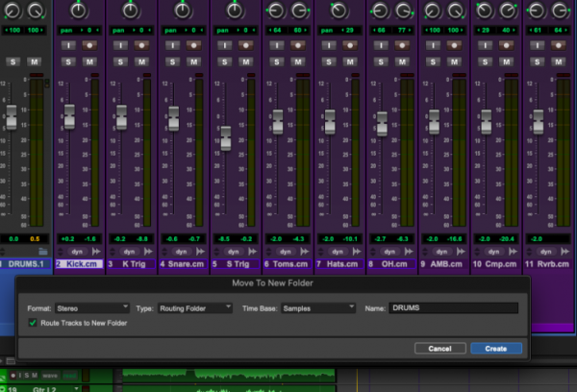Image resolution: width=577 pixels, height=392 pixels.
Task: Arm record on the AMB.cm track
Action: pyautogui.click(x=455, y=45)
